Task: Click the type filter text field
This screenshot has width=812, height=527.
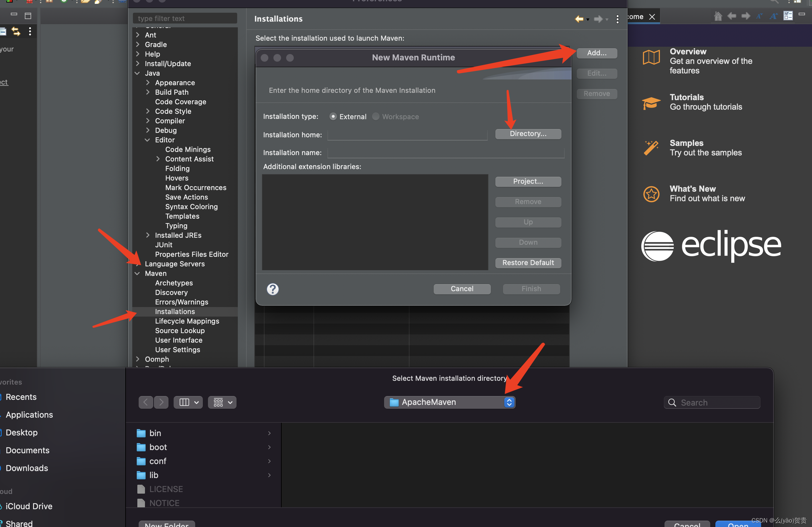Action: (185, 18)
